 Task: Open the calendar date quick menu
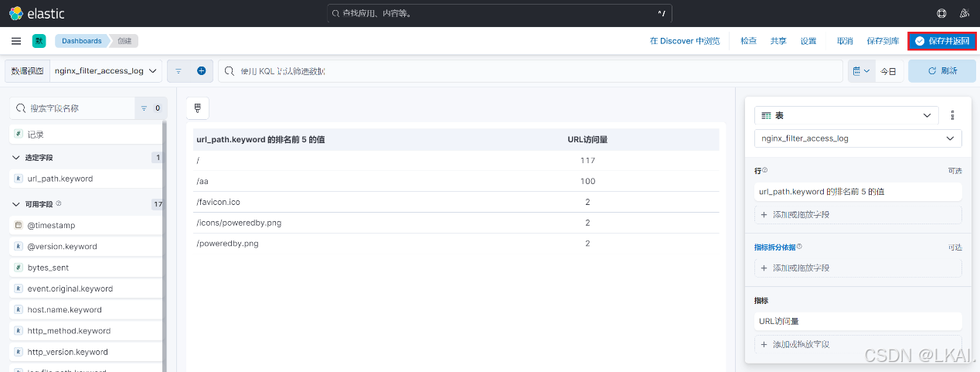861,70
